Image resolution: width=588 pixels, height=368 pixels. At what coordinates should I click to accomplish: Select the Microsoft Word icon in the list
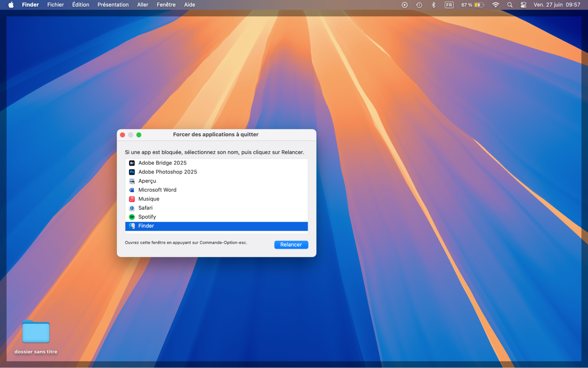pyautogui.click(x=132, y=190)
